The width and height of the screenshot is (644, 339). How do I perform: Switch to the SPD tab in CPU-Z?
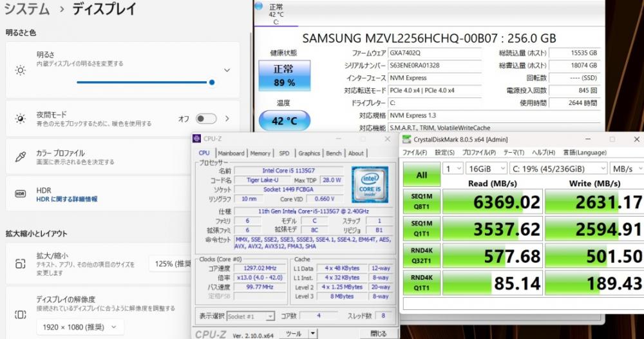284,153
